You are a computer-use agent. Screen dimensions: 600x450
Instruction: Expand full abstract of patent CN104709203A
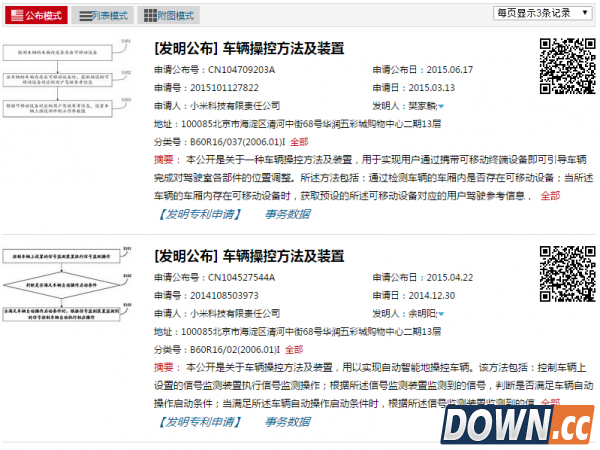click(x=550, y=196)
